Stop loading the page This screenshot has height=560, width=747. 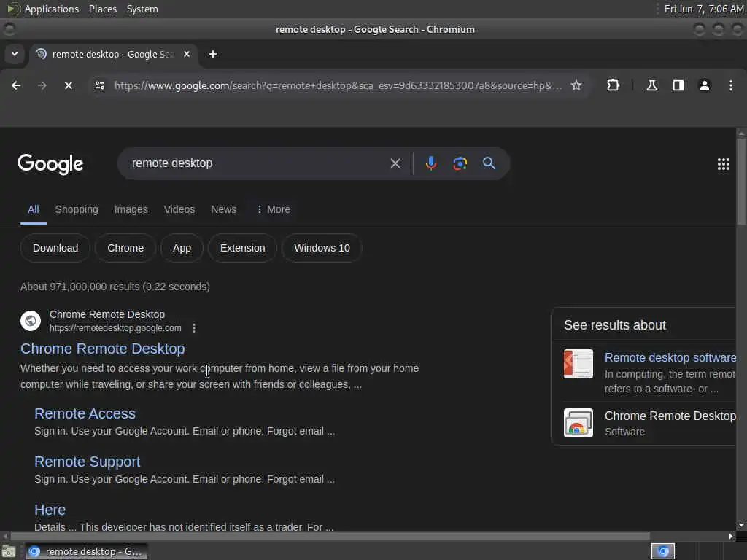coord(68,85)
